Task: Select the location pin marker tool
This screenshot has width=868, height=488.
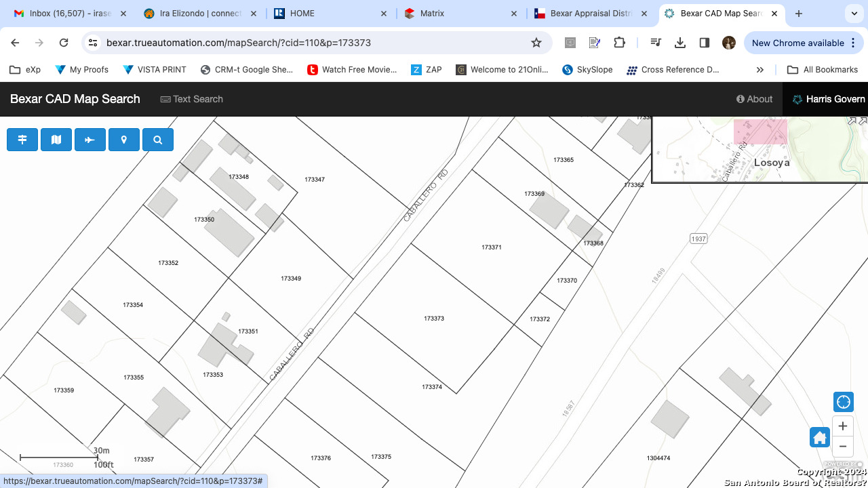Action: (124, 140)
